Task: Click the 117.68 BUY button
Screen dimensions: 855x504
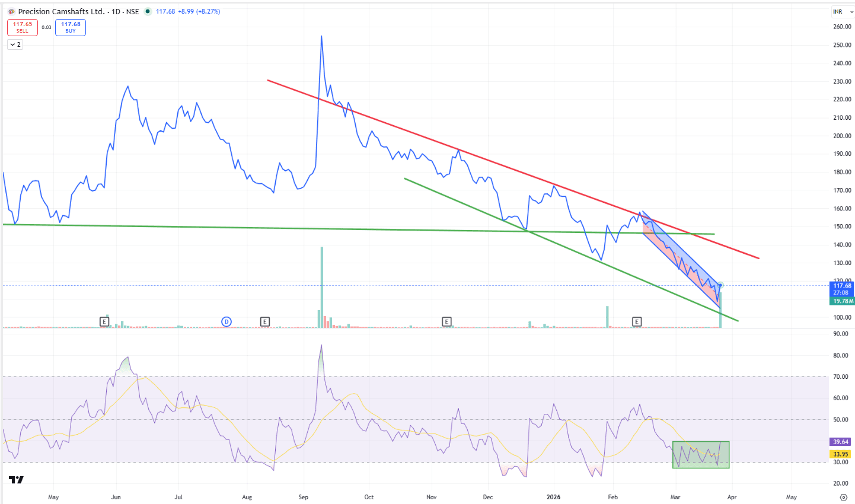Action: pos(71,27)
